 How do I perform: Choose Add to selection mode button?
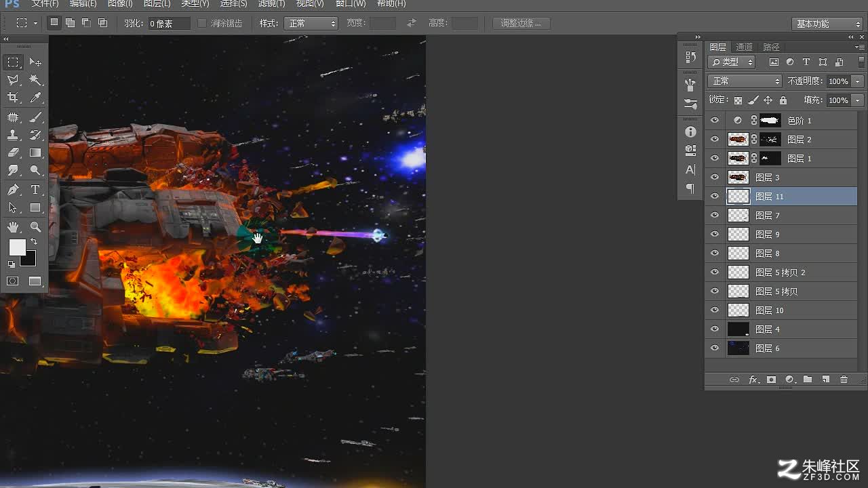pos(70,23)
